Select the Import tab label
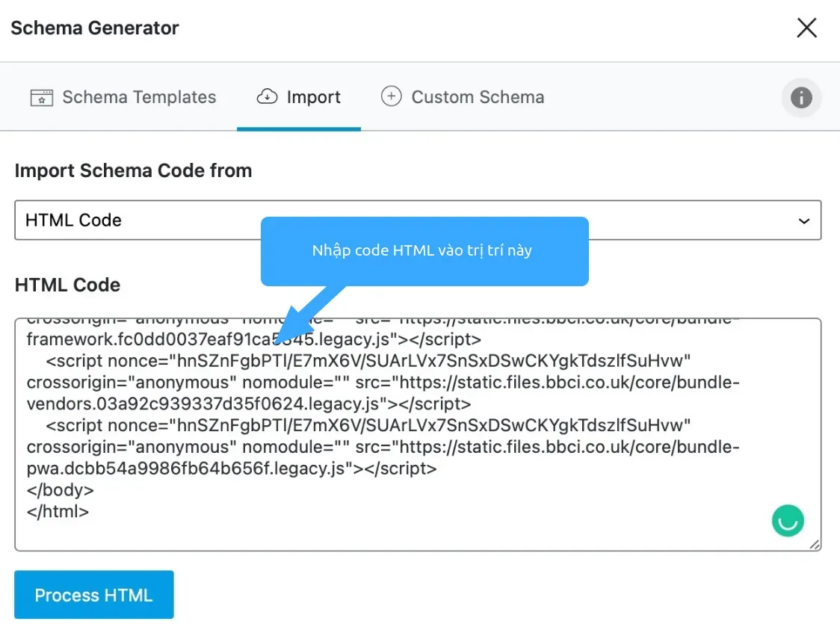This screenshot has height=624, width=840. click(313, 97)
